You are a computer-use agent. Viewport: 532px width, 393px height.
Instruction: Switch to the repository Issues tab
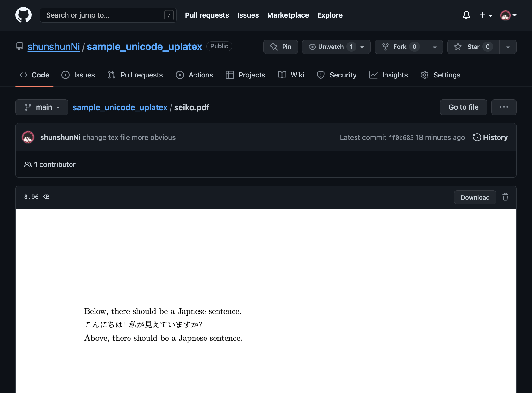click(x=78, y=75)
